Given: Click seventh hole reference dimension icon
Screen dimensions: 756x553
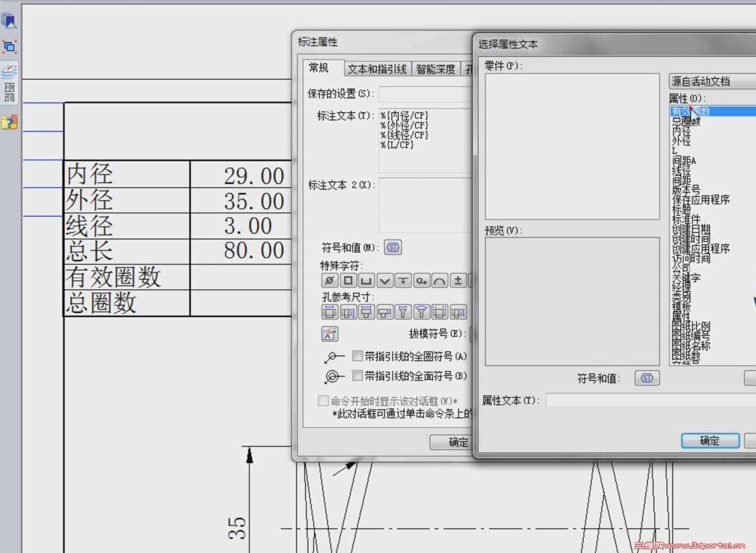Looking at the screenshot, I should [440, 313].
